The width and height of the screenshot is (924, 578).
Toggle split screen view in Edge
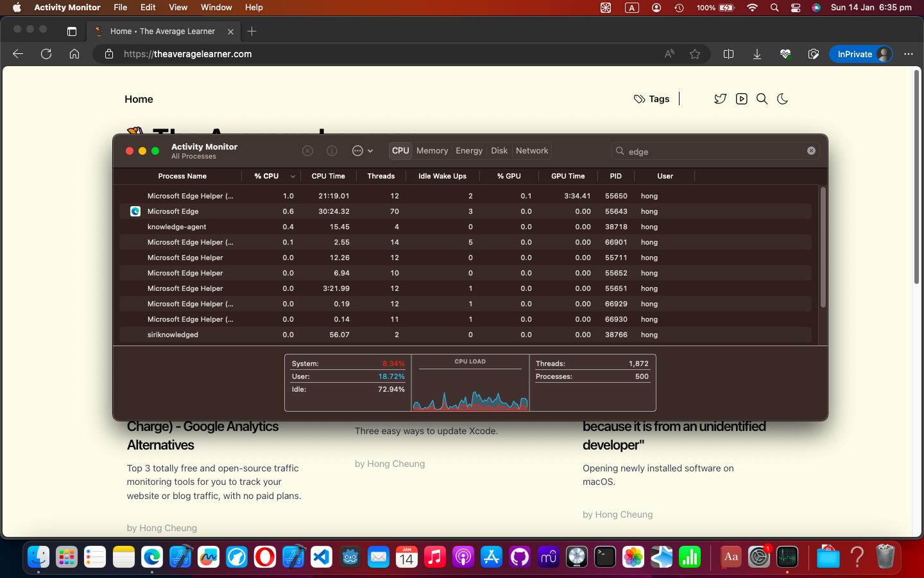[x=728, y=54]
